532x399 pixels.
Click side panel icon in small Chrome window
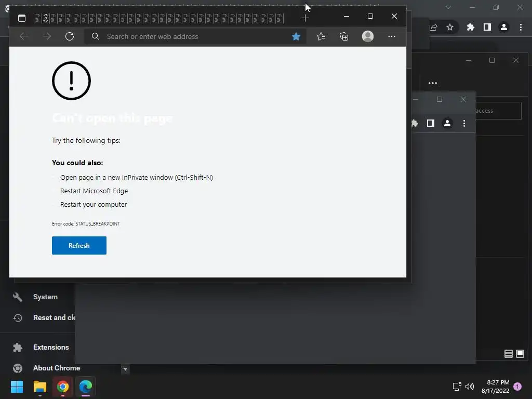pos(431,123)
